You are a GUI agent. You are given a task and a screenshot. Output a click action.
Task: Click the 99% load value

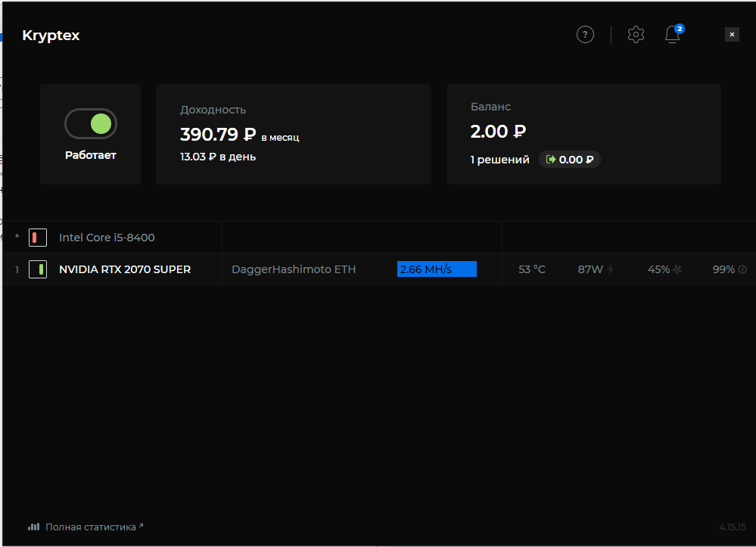pos(723,269)
